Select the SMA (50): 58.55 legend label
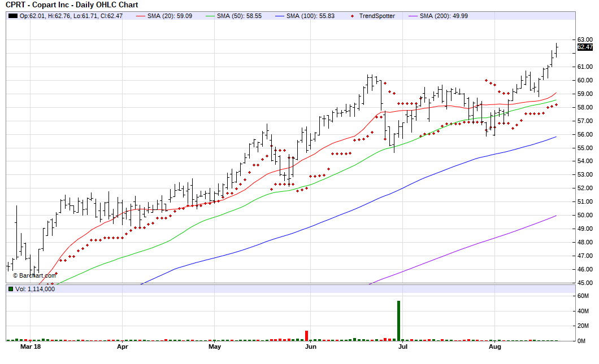The width and height of the screenshot is (599, 364). 239,16
